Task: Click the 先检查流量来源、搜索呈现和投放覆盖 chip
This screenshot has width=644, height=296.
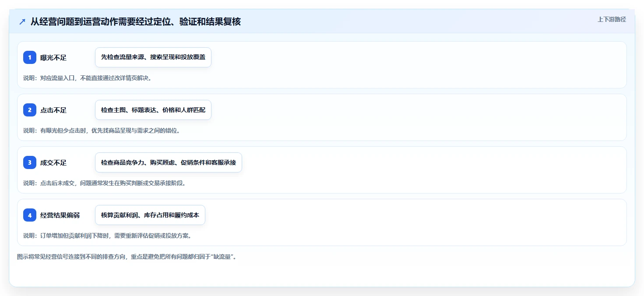Action: tap(153, 57)
